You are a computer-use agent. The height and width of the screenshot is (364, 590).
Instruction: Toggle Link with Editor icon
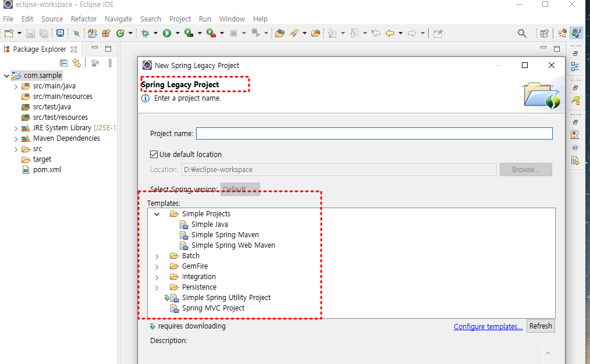pyautogui.click(x=77, y=63)
